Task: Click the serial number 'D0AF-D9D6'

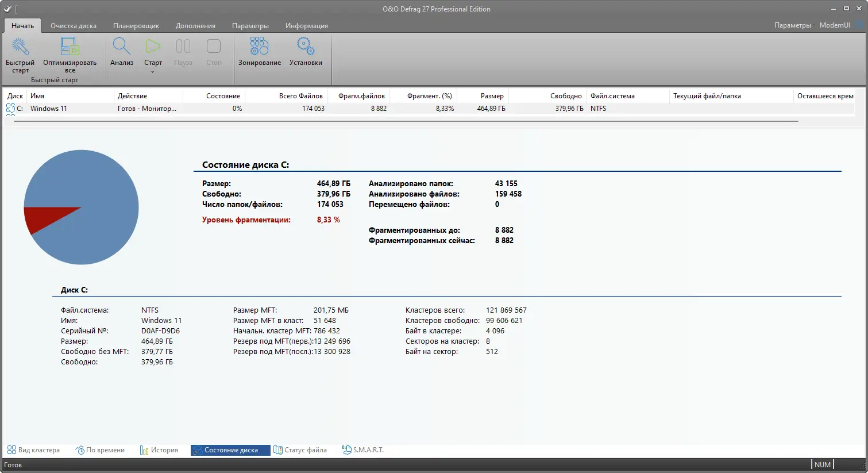Action: click(161, 331)
